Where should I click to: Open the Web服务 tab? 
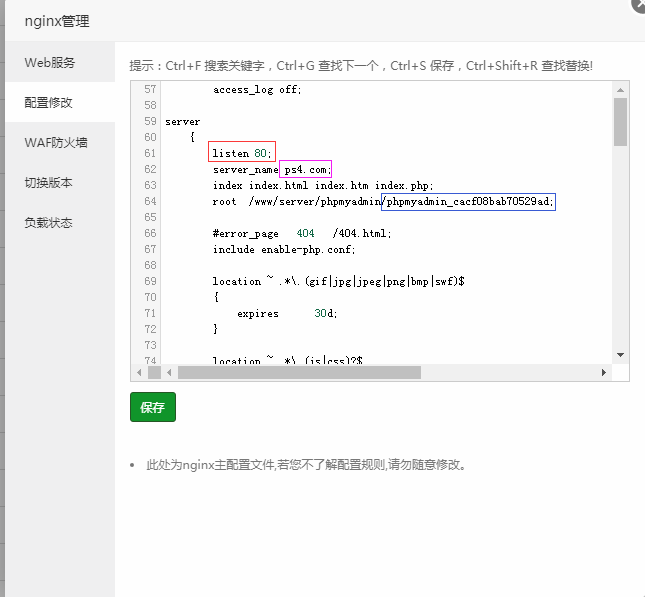(x=60, y=63)
